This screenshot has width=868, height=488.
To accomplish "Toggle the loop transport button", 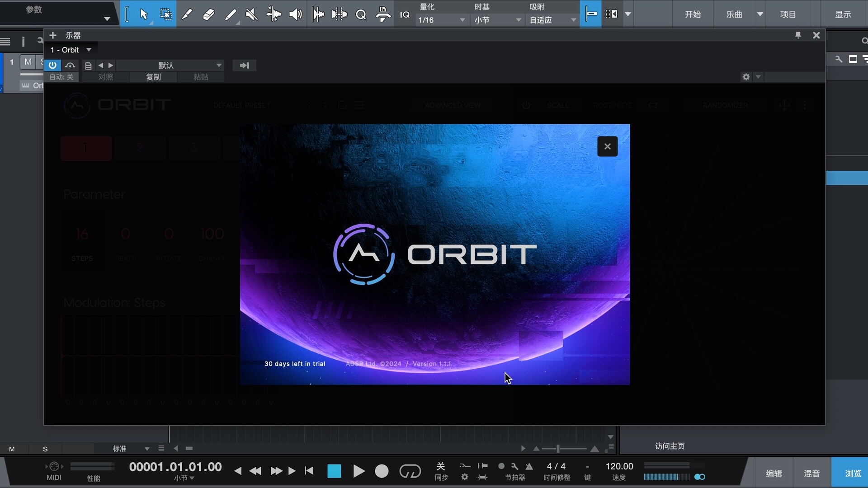I will pyautogui.click(x=410, y=471).
